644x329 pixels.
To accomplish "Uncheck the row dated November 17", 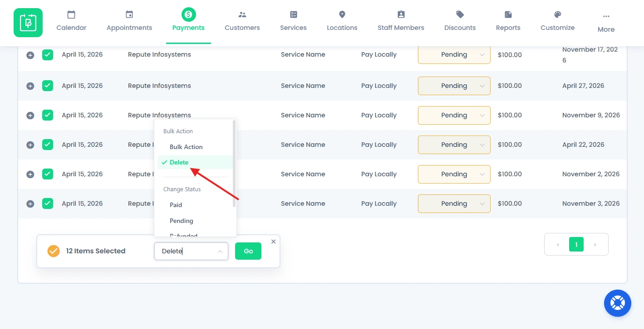I will 48,55.
